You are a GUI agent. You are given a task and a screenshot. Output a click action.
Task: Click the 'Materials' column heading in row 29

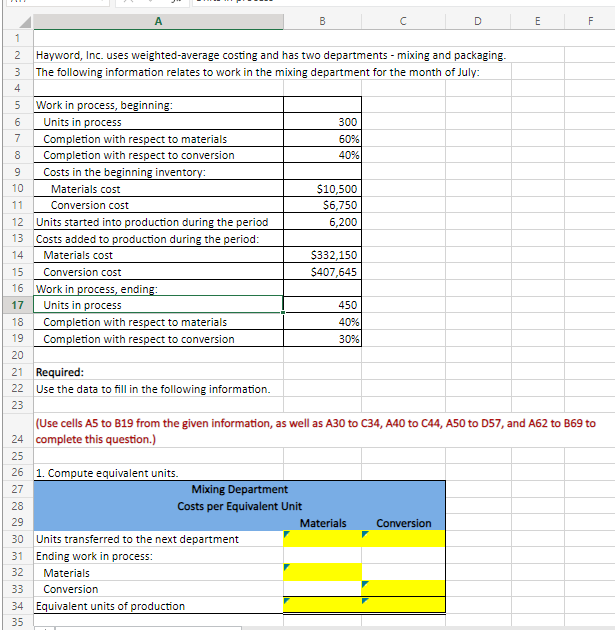[x=323, y=523]
